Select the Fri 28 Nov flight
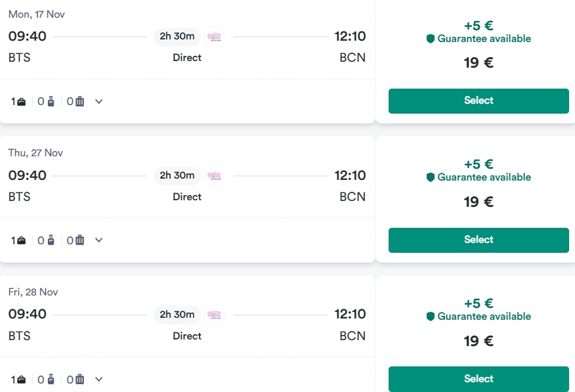This screenshot has width=575, height=392. (x=479, y=379)
